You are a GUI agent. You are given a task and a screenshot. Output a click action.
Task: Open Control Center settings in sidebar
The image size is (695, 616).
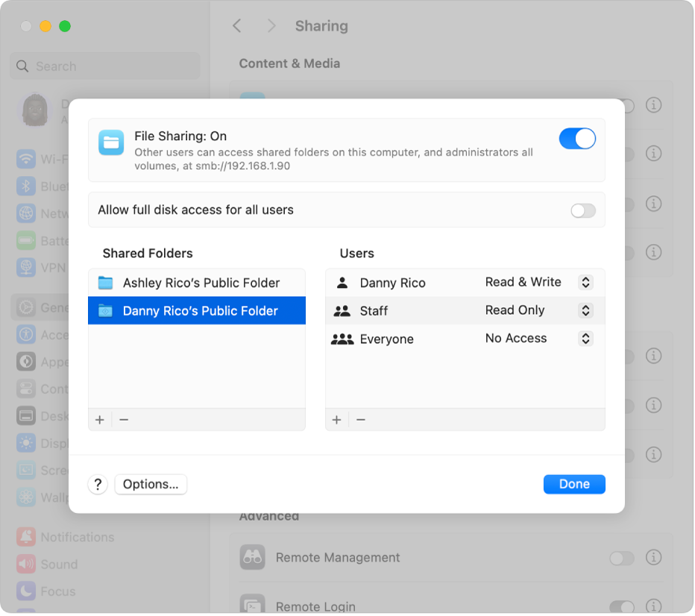[x=41, y=389]
